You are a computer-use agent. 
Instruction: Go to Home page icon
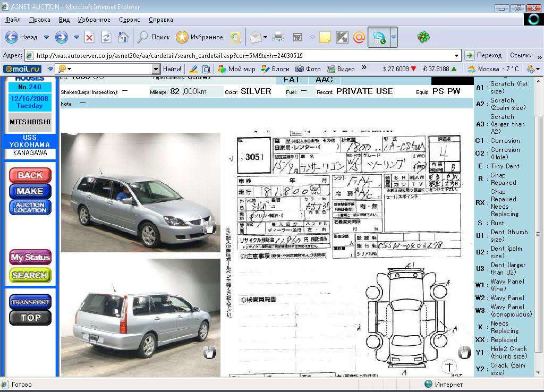tap(123, 37)
